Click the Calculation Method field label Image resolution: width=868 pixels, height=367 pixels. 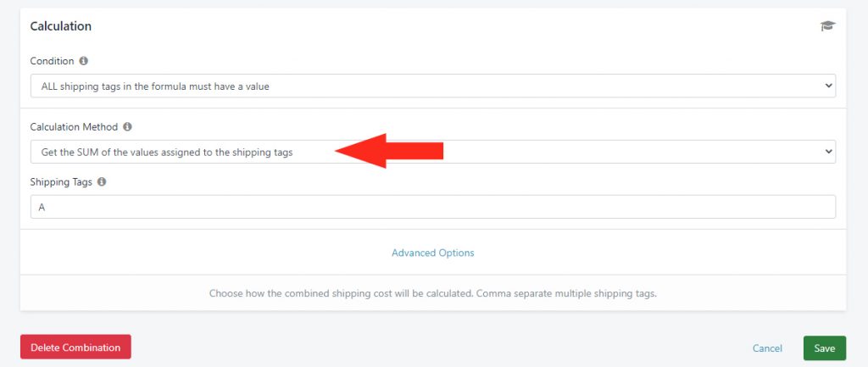click(x=75, y=127)
